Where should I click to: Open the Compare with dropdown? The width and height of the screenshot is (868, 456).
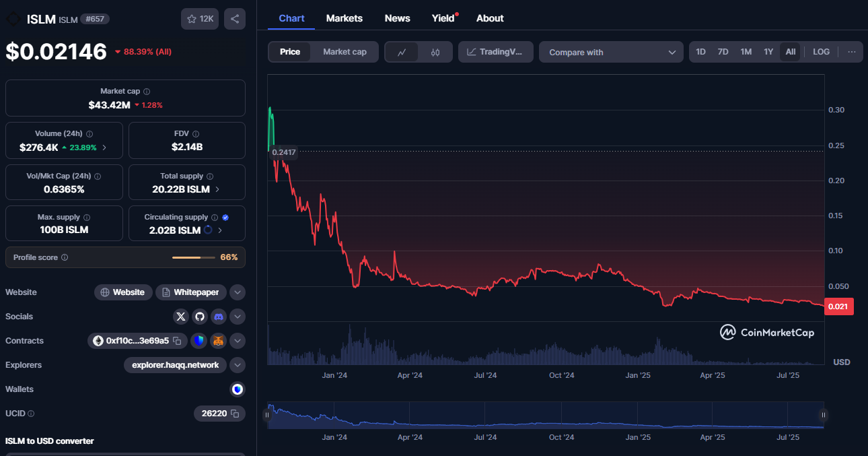click(612, 52)
